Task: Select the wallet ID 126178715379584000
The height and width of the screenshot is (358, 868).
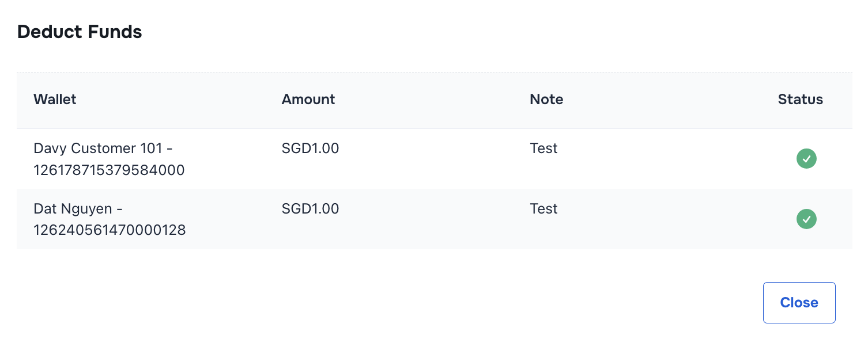Action: click(109, 170)
